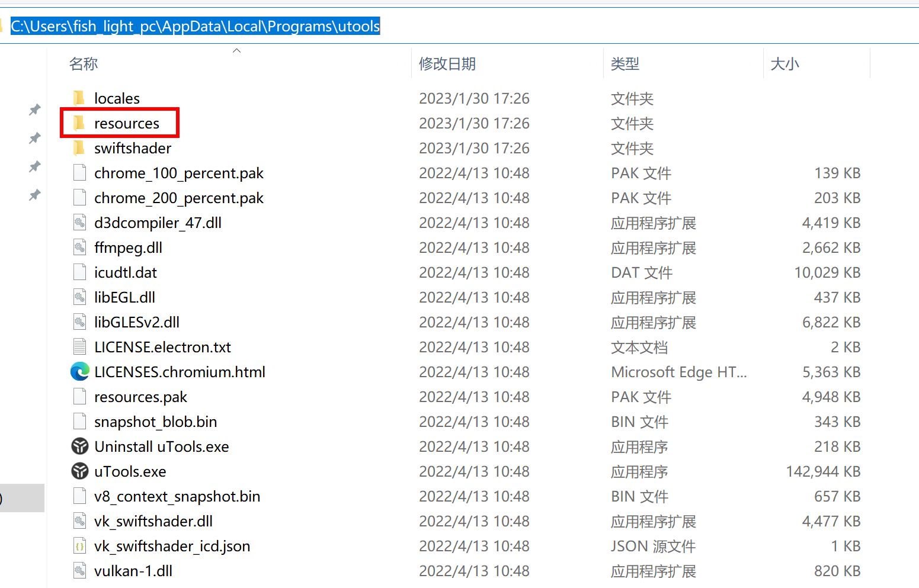
Task: Click the chrome_200_percent.pak file icon
Action: point(79,197)
